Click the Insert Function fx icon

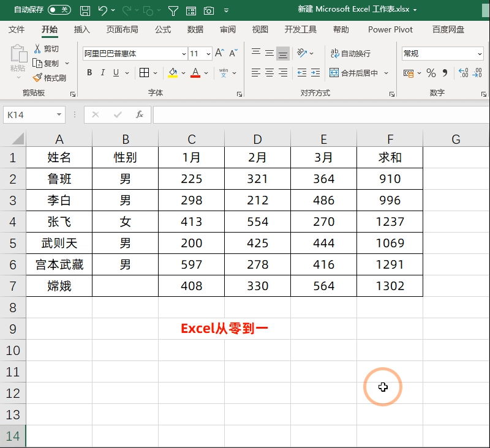tap(140, 114)
